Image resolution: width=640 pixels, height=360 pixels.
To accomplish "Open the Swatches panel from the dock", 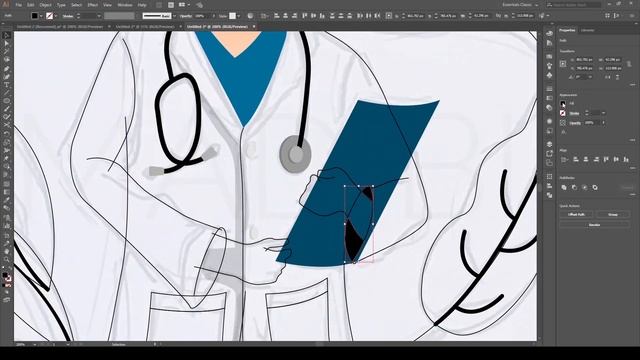I will coord(549,56).
